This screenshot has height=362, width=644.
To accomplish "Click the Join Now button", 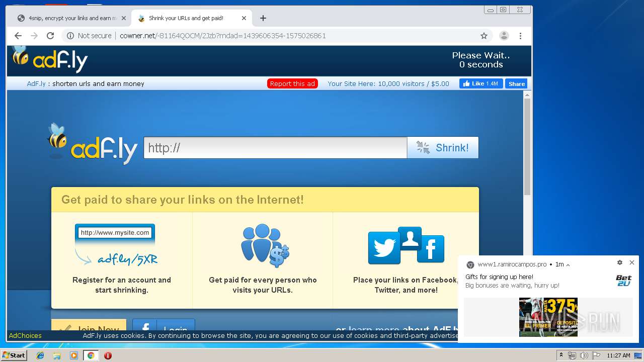I will [89, 325].
